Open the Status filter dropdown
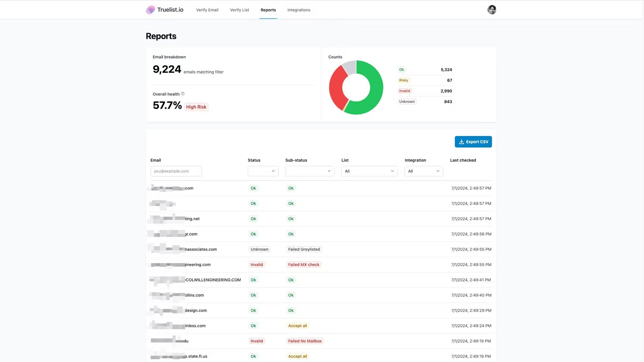 (x=263, y=171)
